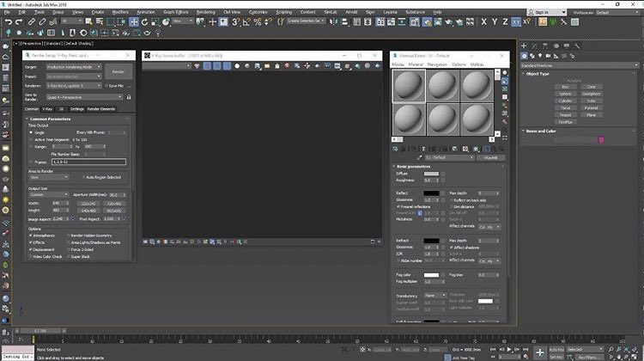Restrict transform to Z axis
This screenshot has height=361, width=644.
click(x=505, y=21)
